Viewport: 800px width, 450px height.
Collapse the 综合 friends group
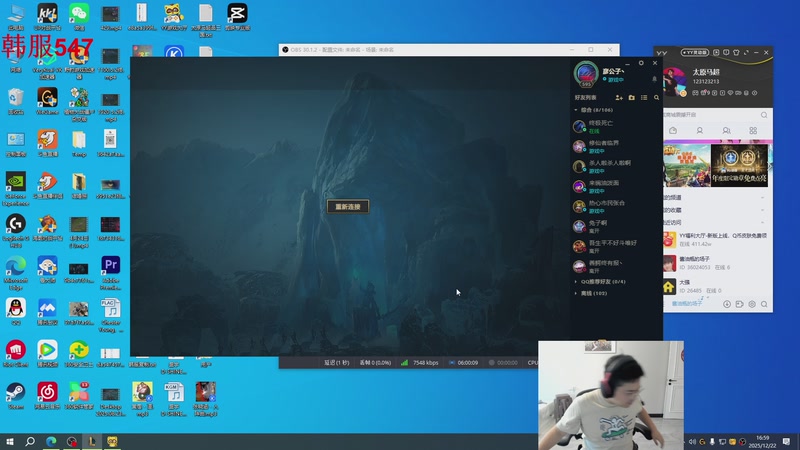click(x=576, y=110)
